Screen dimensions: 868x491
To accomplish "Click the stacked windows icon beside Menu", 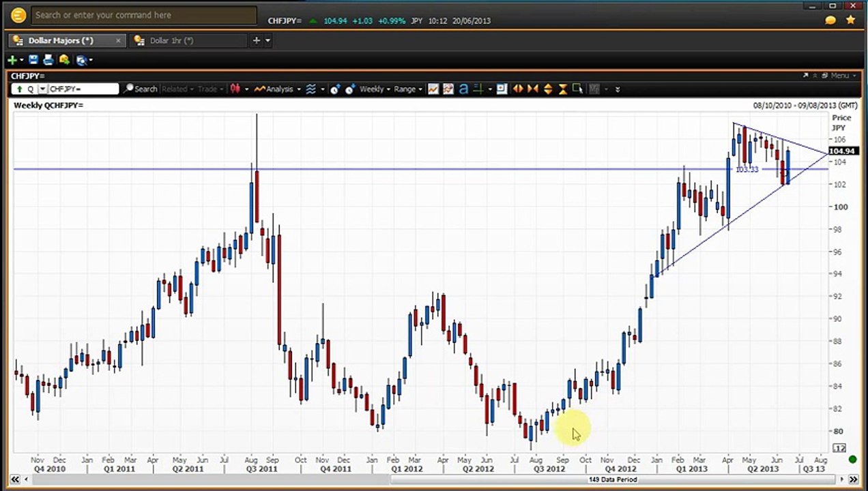I will click(825, 76).
